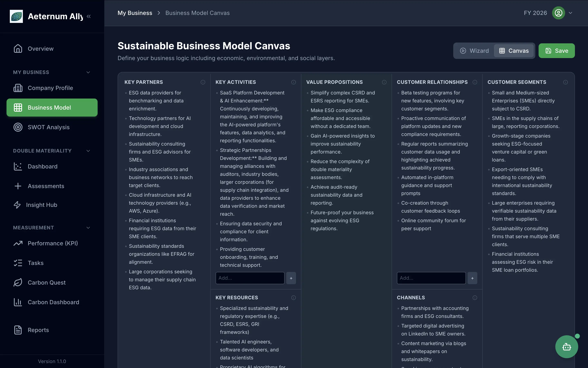Click the Business Model grid icon
The image size is (588, 368).
pos(18,108)
